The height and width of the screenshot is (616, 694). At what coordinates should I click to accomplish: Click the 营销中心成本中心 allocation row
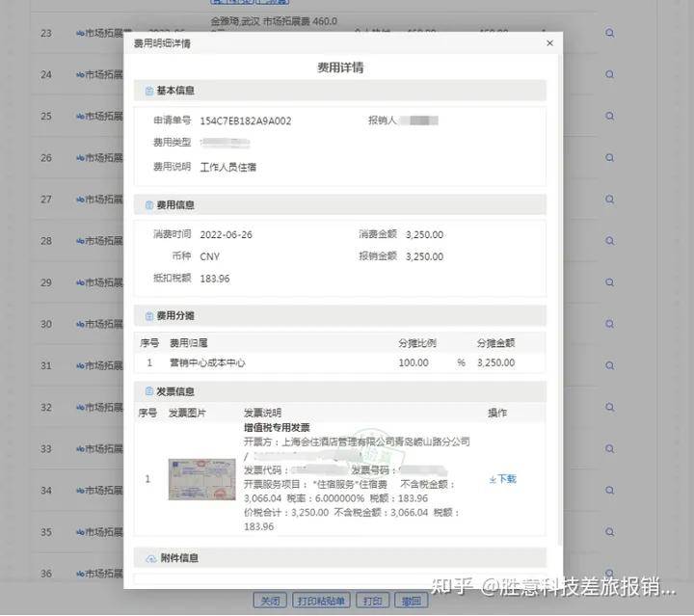point(340,362)
